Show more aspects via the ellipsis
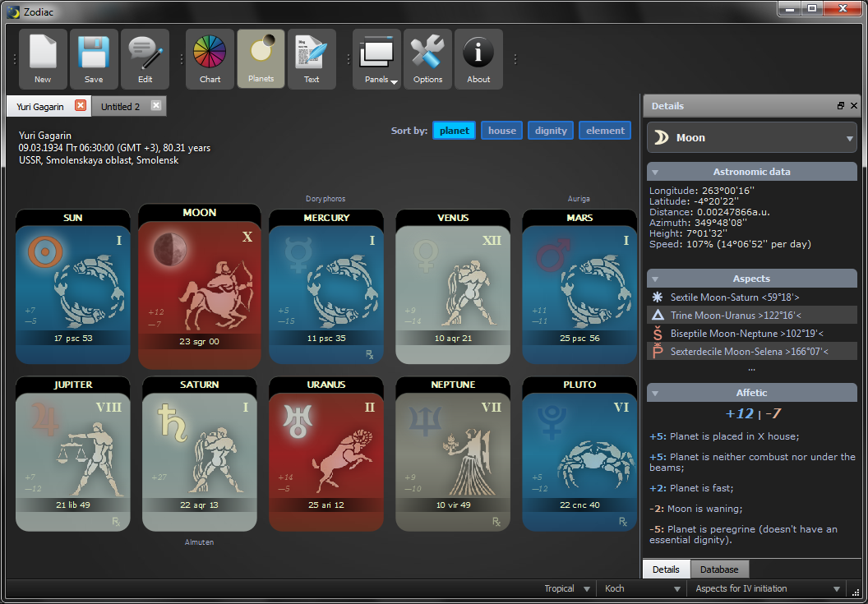The height and width of the screenshot is (604, 868). (751, 369)
